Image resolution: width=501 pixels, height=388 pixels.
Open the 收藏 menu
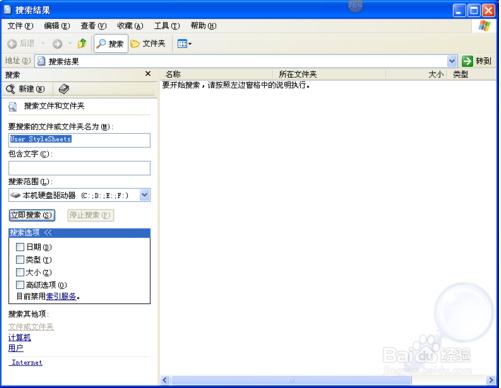pyautogui.click(x=130, y=26)
